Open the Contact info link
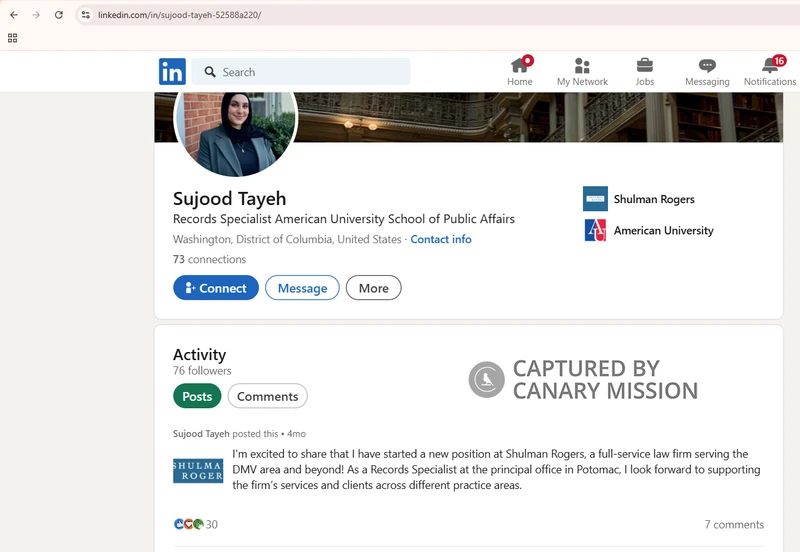Image resolution: width=800 pixels, height=552 pixels. pyautogui.click(x=441, y=239)
